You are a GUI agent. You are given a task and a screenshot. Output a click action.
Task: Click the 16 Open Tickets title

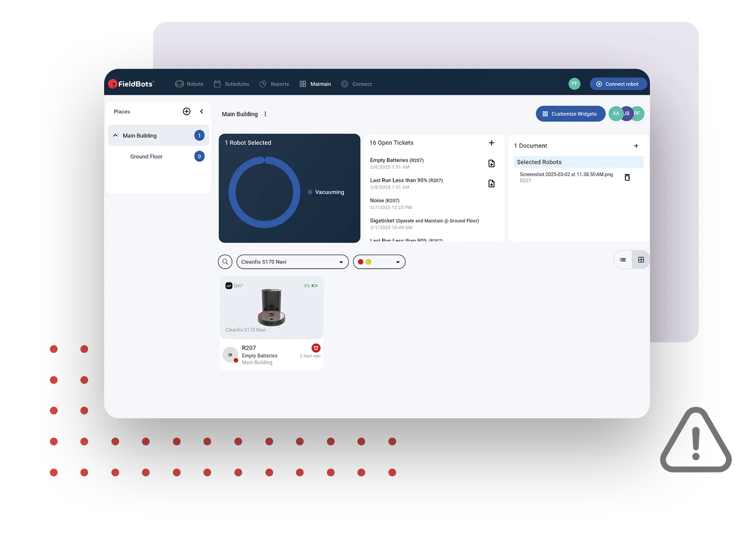tap(391, 143)
